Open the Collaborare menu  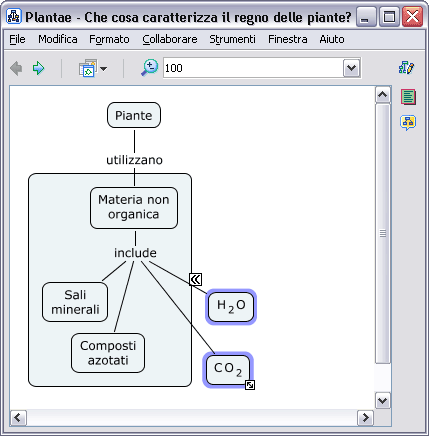170,39
